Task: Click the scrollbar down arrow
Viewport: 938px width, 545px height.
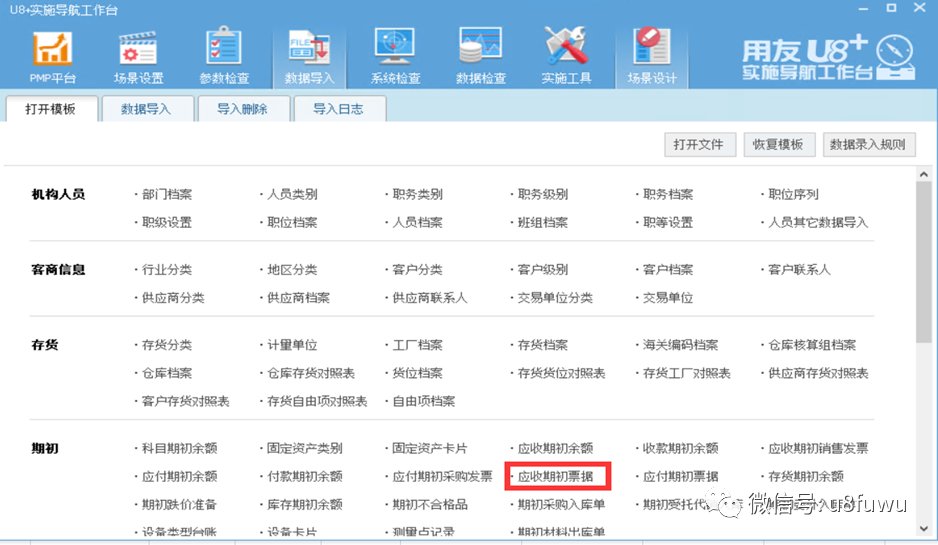Action: (923, 528)
